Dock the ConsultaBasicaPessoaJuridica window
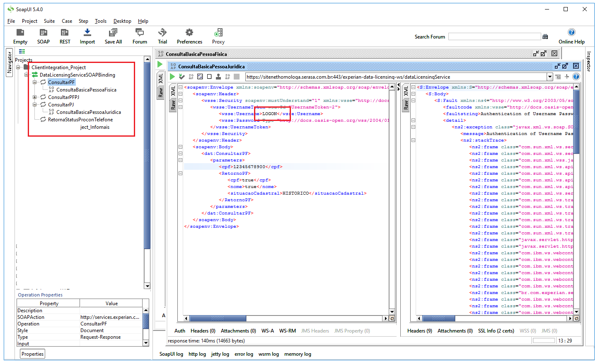Image resolution: width=598 pixels, height=364 pixels. 557,66
